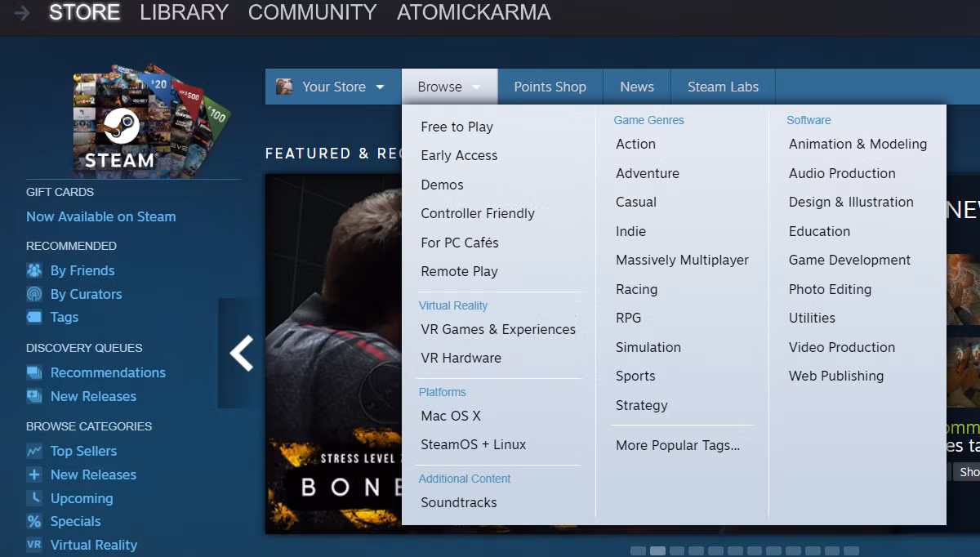The width and height of the screenshot is (980, 557).
Task: Click the By Friends people icon
Action: (34, 270)
